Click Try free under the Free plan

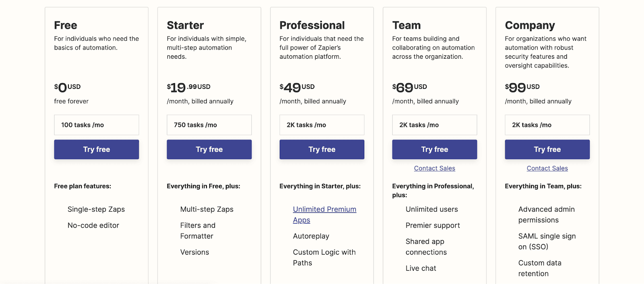click(96, 149)
